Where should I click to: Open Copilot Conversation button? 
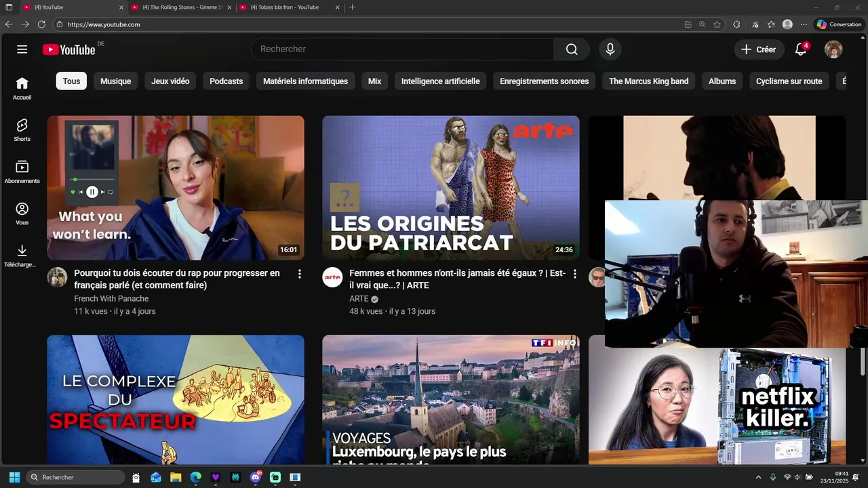point(839,24)
